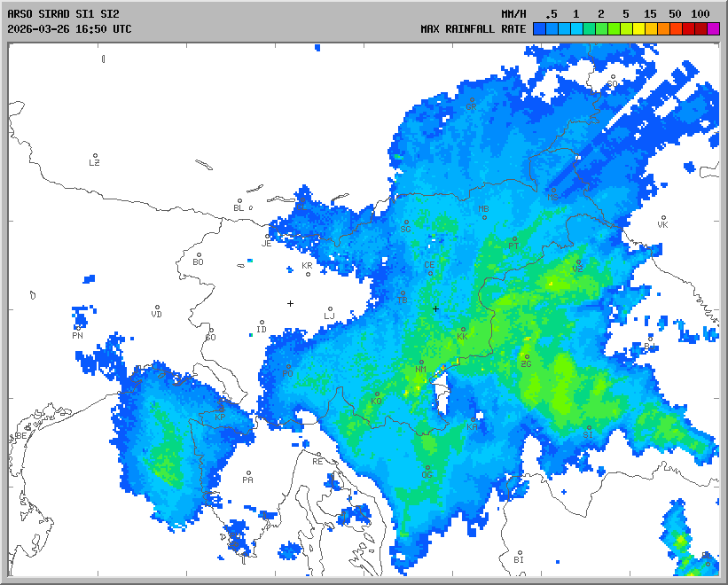728x585 pixels.
Task: Click the KR station circle
Action: point(308,273)
